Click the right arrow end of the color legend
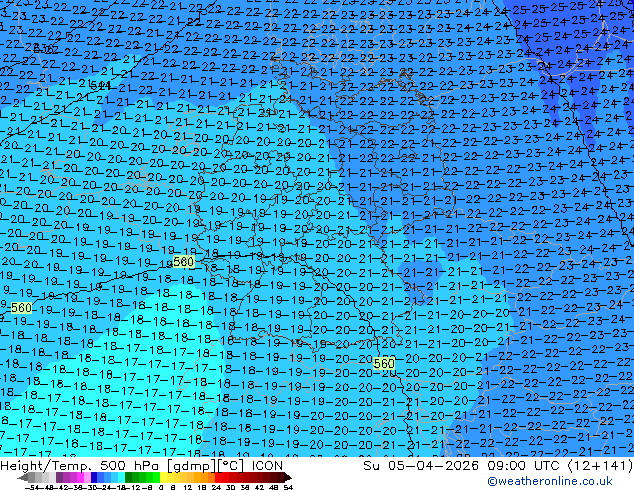The height and width of the screenshot is (490, 634). pos(287,478)
